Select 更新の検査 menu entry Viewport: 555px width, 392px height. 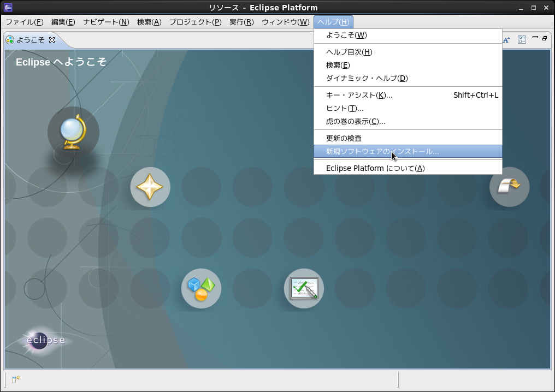tap(408, 138)
